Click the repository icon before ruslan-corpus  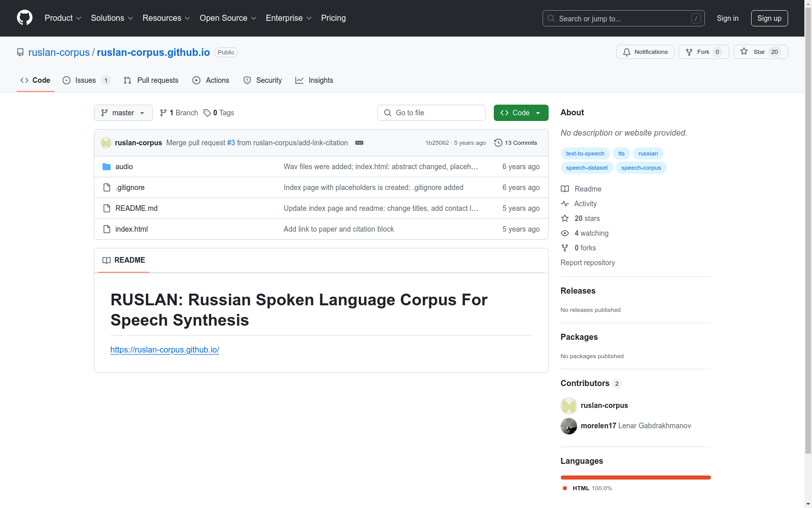tap(20, 52)
